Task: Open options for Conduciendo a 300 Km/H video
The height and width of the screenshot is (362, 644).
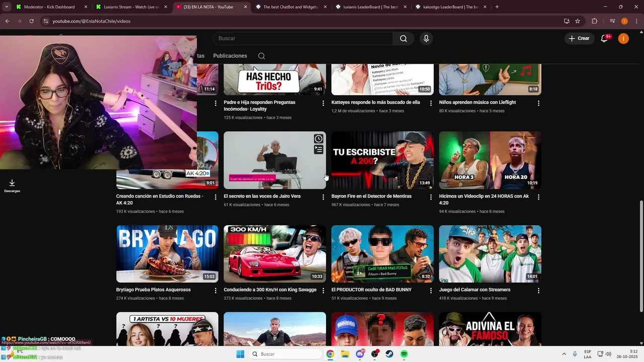Action: (x=323, y=291)
